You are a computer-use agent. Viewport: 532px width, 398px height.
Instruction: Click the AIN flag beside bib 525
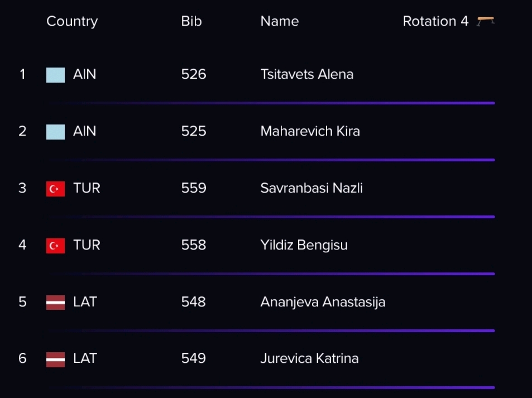(x=55, y=132)
